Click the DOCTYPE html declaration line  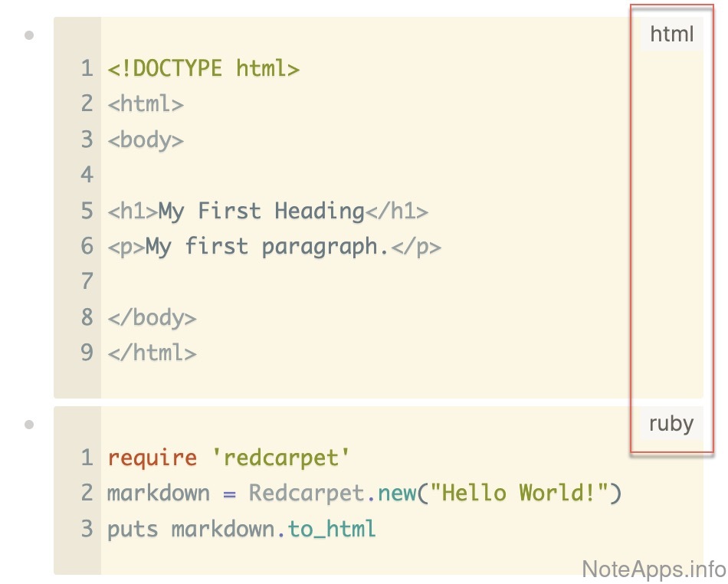click(203, 69)
